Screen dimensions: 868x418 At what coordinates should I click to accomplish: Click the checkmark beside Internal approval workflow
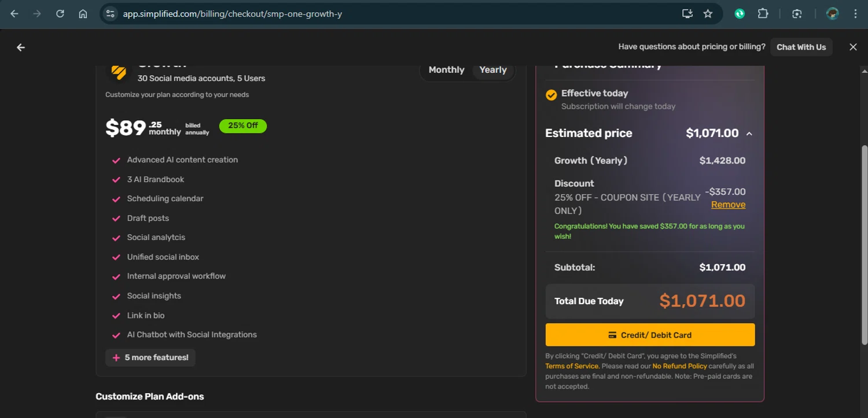pyautogui.click(x=116, y=276)
